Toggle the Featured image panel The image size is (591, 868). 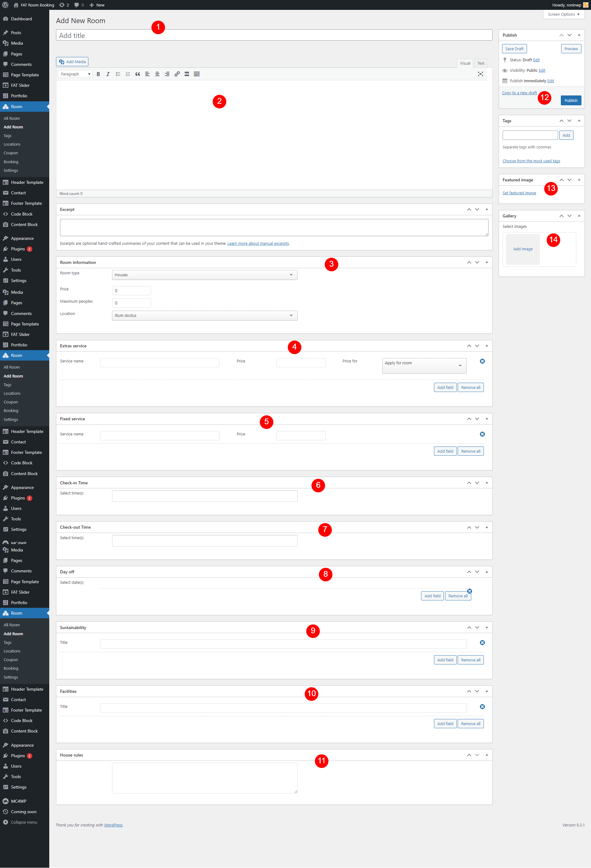pyautogui.click(x=579, y=180)
